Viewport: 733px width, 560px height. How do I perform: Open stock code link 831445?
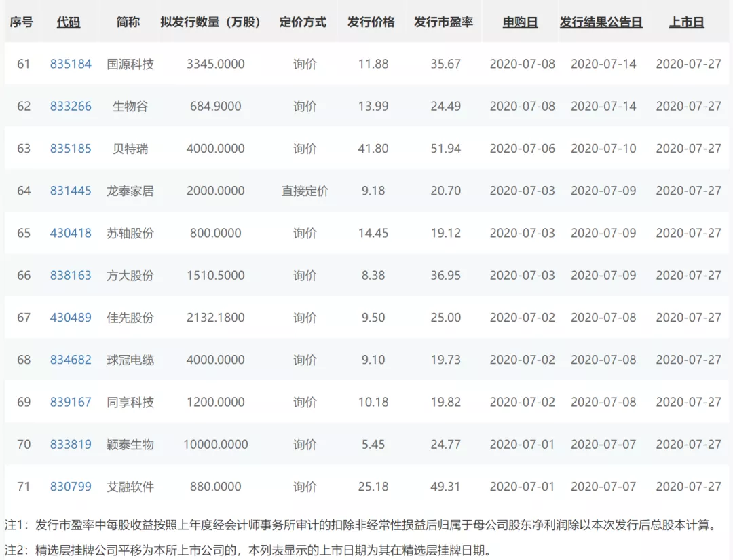[x=71, y=191]
